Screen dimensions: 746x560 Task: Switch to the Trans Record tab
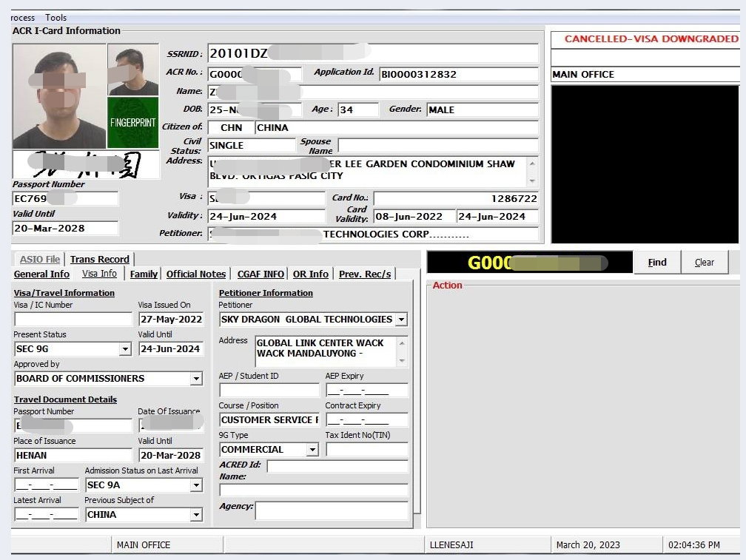(99, 259)
